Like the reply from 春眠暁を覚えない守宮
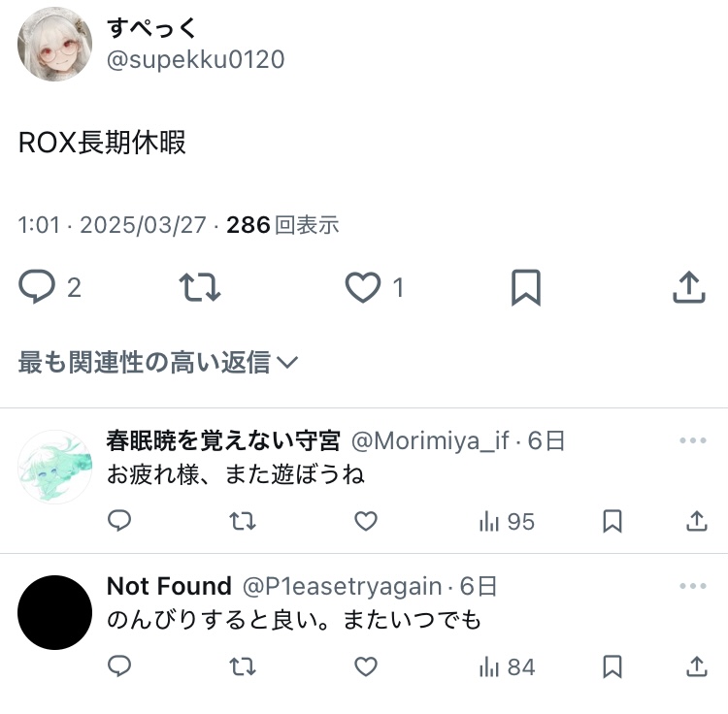The height and width of the screenshot is (714, 728). point(366,521)
